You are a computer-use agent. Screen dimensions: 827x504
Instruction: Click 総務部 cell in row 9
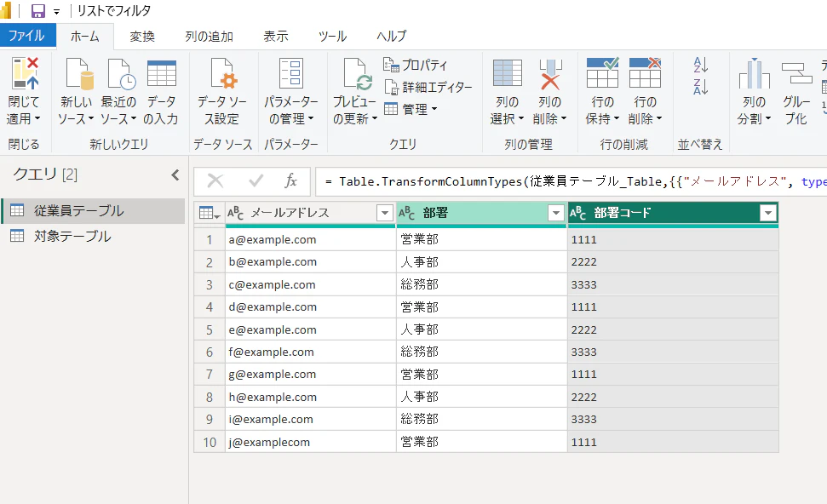click(x=481, y=420)
